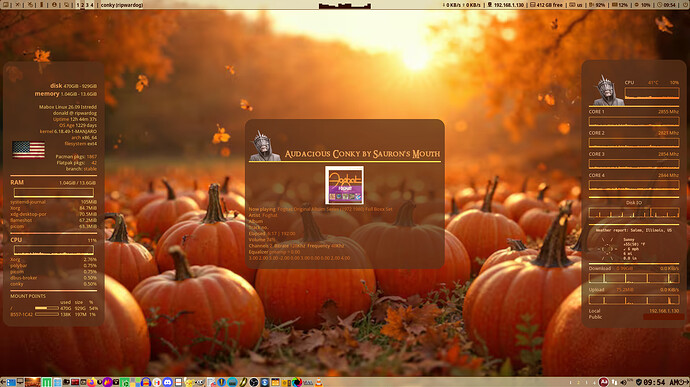
Task: Open the purple flame app icon
Action: pos(107,382)
